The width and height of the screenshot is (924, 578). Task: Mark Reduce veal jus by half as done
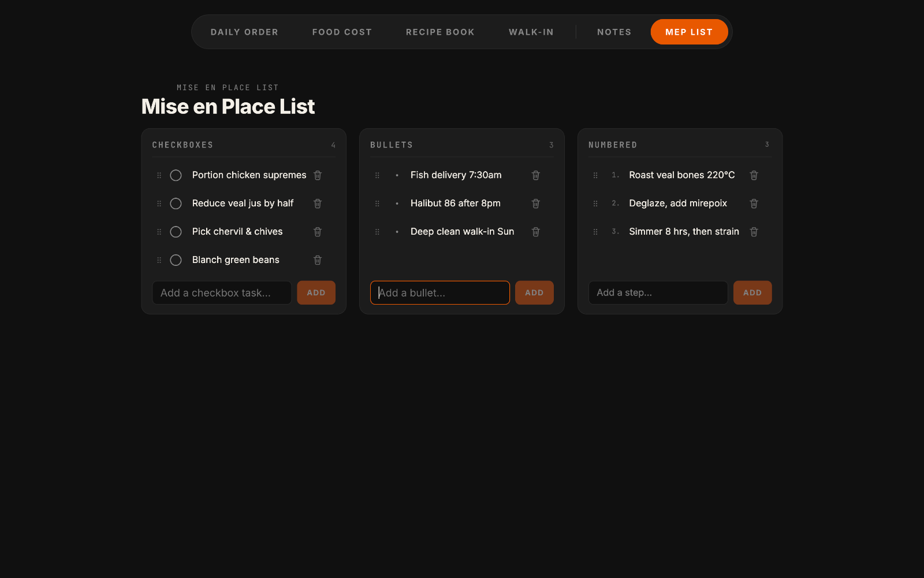click(x=176, y=203)
